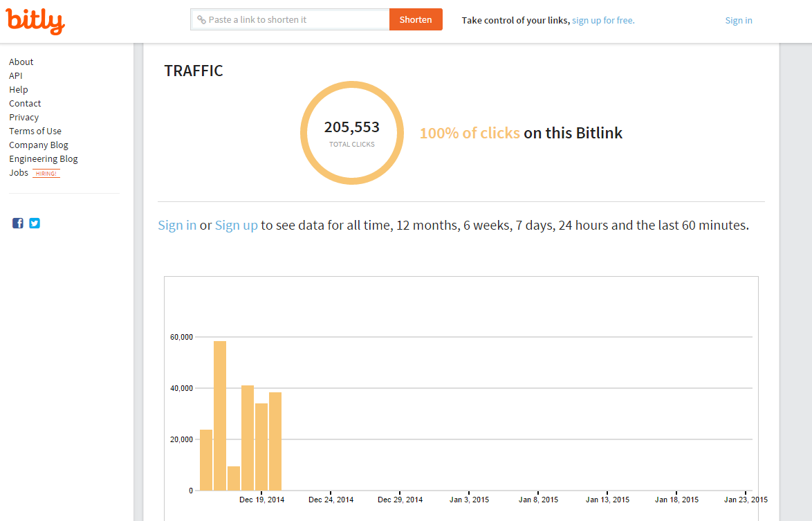
Task: Open the Contact page
Action: tap(25, 103)
